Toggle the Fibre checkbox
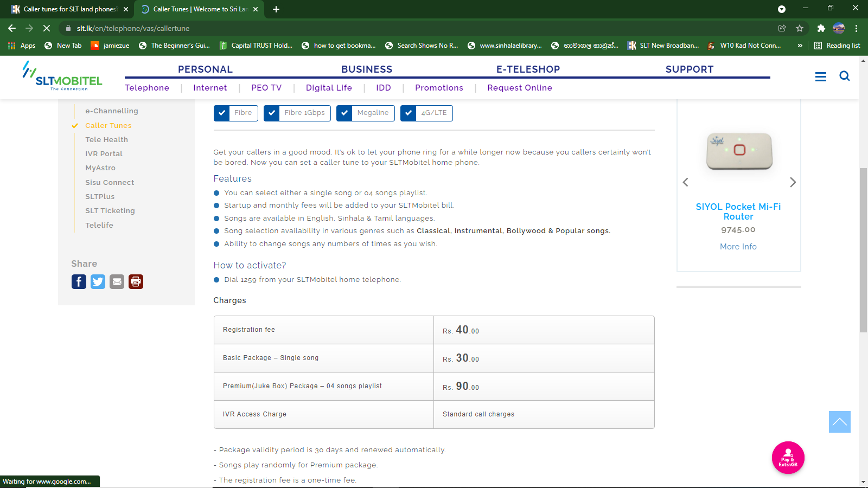868x488 pixels. (221, 113)
